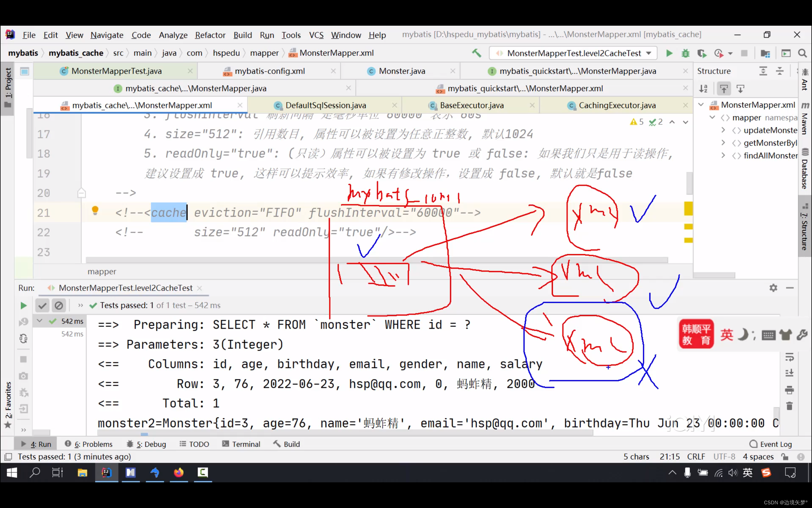Sort alphabetically in Structure panel
This screenshot has width=812, height=508.
point(703,89)
